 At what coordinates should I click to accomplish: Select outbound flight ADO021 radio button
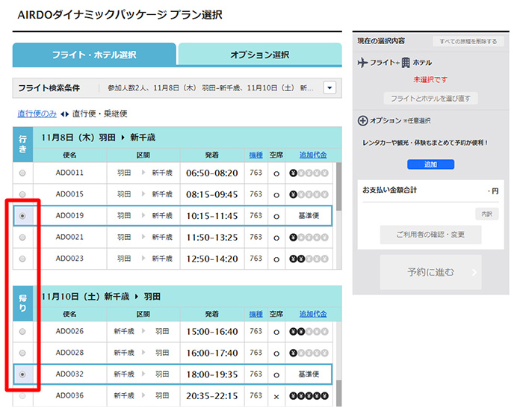click(x=22, y=237)
